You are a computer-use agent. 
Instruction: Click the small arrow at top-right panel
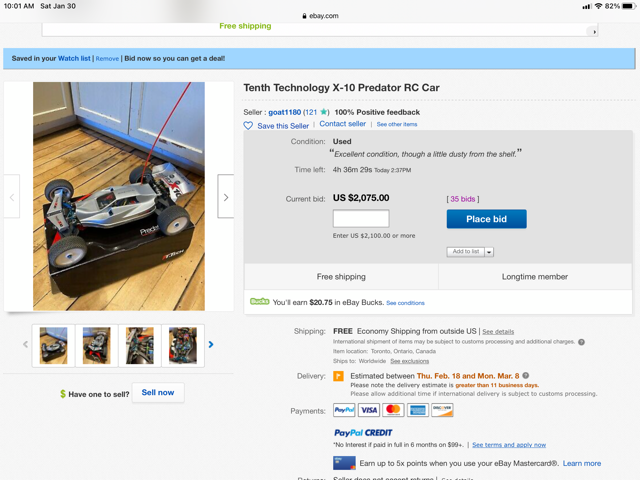pyautogui.click(x=594, y=31)
